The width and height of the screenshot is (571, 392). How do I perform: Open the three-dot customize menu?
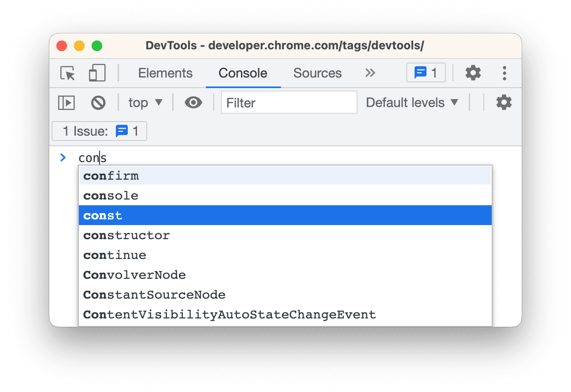point(504,73)
